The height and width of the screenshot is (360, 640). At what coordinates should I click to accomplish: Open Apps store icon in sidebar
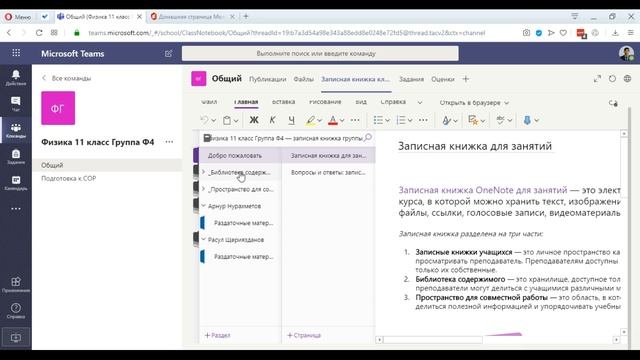point(16,284)
